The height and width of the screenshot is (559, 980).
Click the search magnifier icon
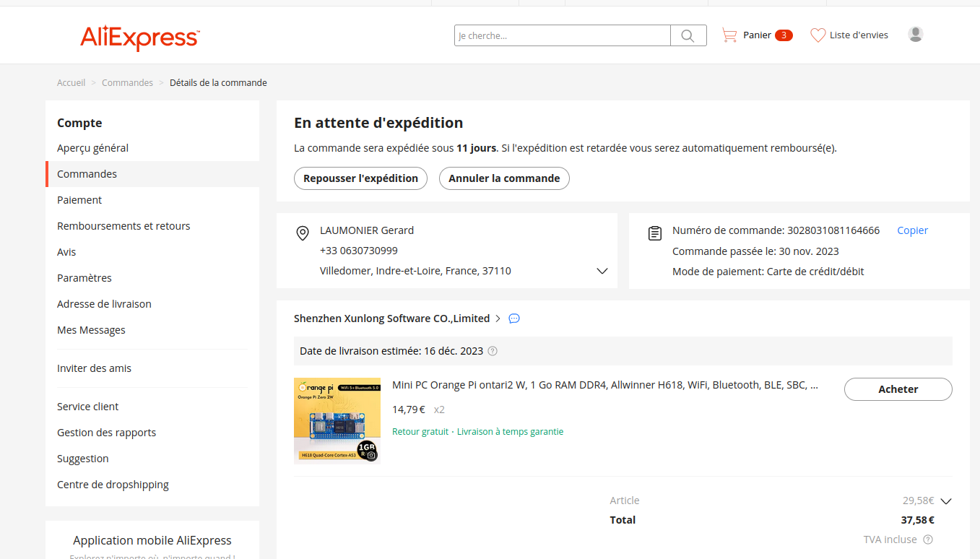tap(688, 36)
